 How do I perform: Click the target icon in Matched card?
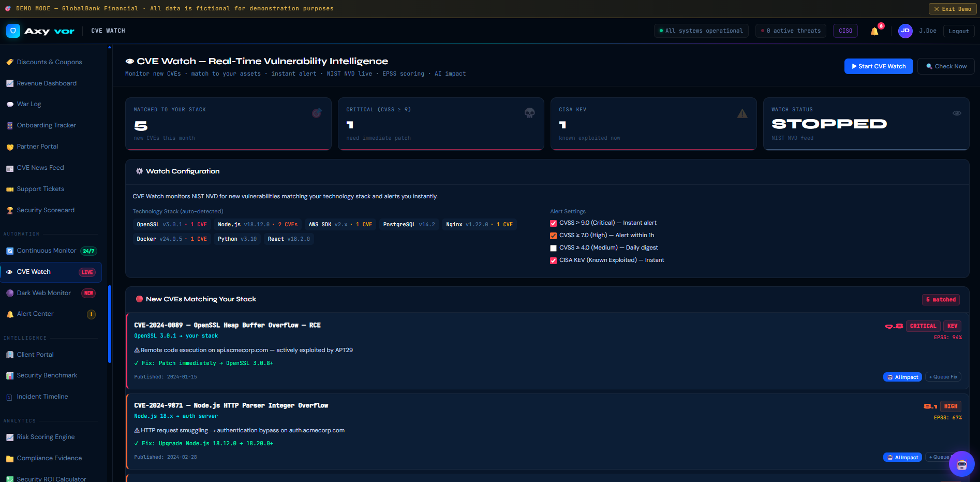pos(317,113)
